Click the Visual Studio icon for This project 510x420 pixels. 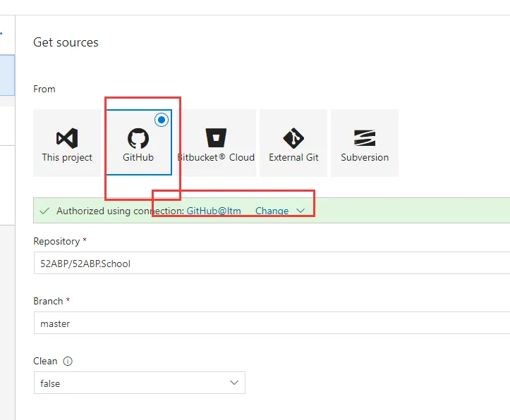pyautogui.click(x=67, y=137)
